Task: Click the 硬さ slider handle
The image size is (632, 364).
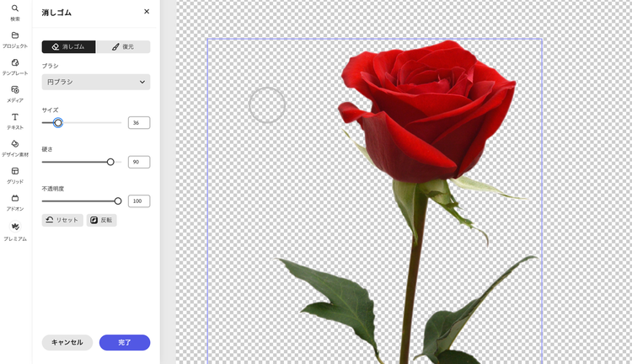Action: coord(110,162)
